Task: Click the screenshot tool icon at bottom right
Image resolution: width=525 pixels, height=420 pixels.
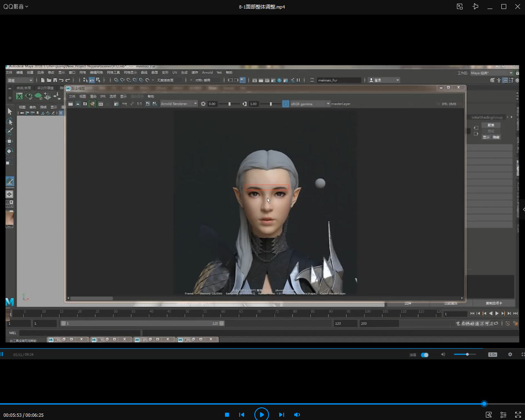Action: click(489, 415)
